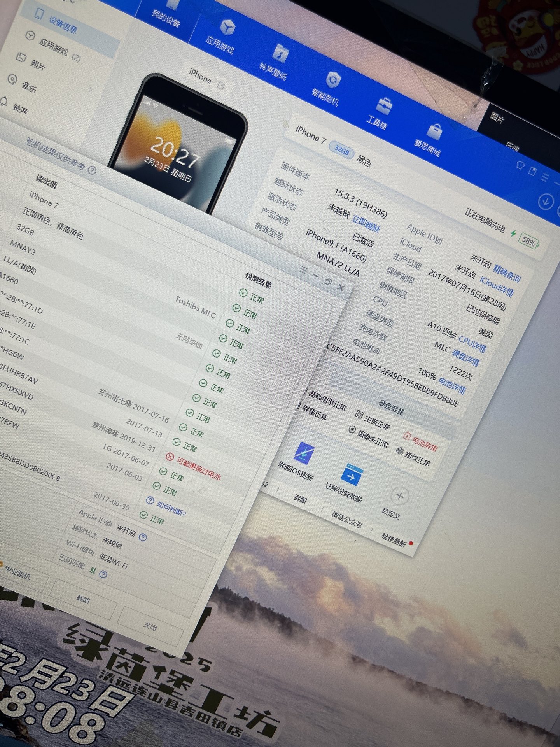Click the 迁移设备数据 tool icon

pyautogui.click(x=352, y=474)
